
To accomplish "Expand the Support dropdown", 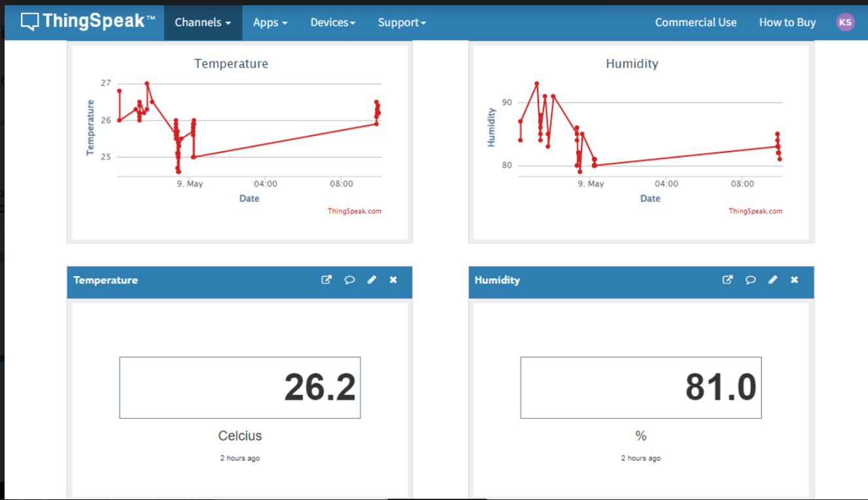I will click(x=402, y=22).
